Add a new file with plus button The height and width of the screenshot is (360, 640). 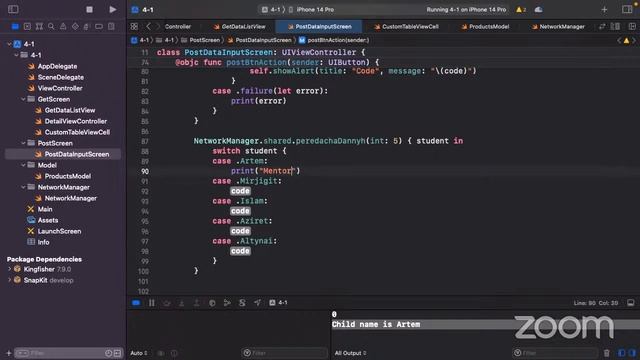point(9,353)
